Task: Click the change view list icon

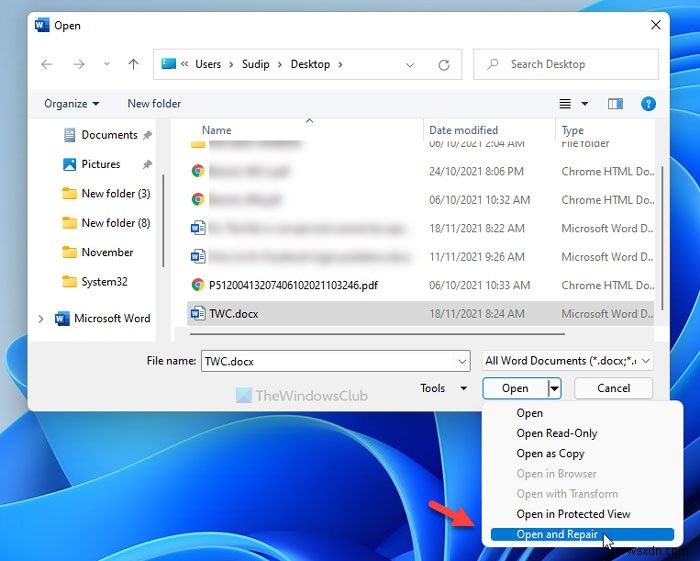Action: [565, 104]
